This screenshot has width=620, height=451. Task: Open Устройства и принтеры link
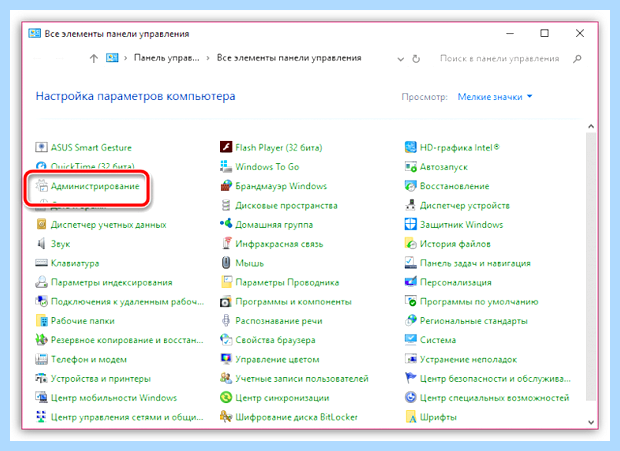tap(101, 379)
